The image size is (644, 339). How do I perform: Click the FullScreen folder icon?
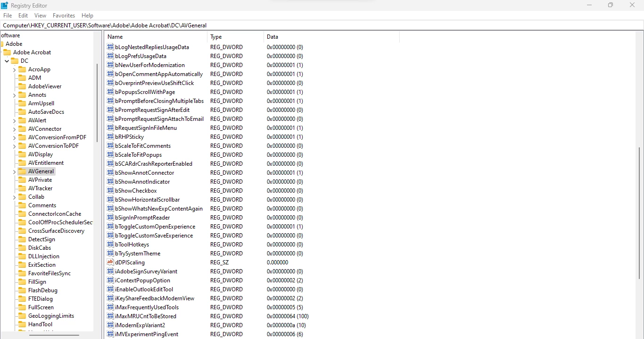click(22, 307)
